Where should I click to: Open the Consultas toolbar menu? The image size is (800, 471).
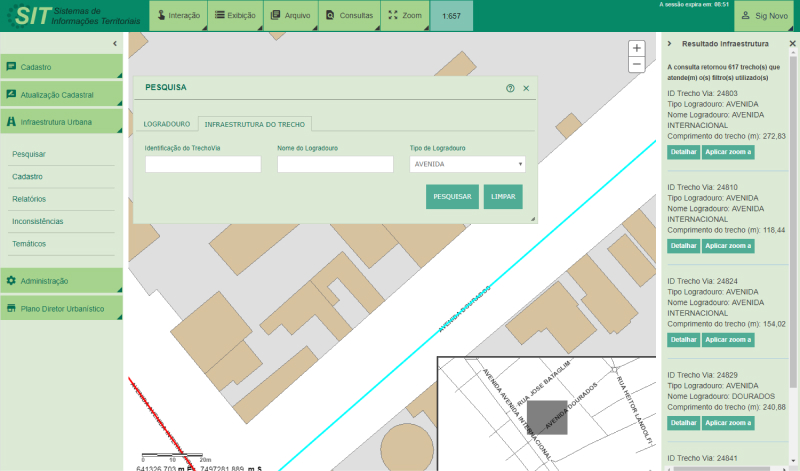[348, 16]
